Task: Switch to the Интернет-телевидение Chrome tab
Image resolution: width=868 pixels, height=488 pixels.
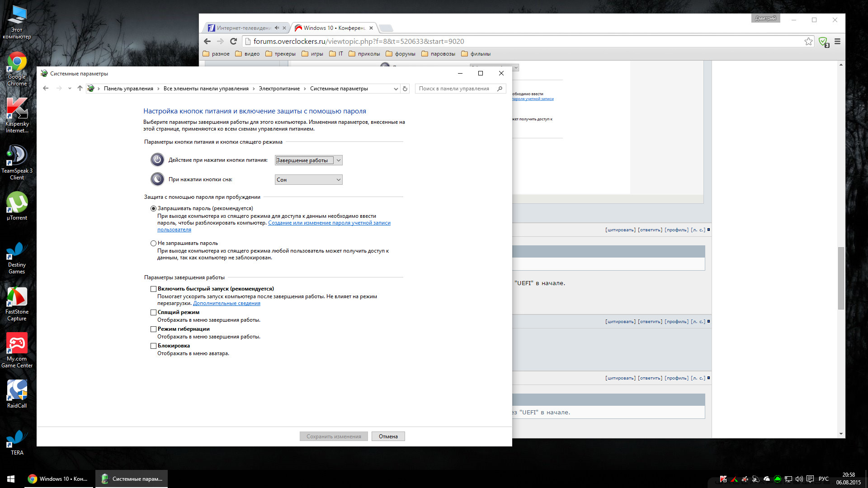Action: (x=244, y=28)
